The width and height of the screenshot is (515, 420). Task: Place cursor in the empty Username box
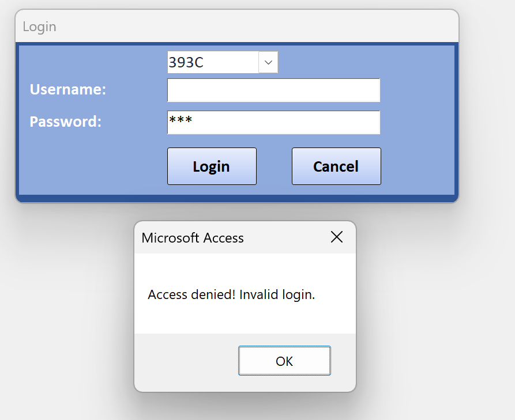click(x=273, y=90)
